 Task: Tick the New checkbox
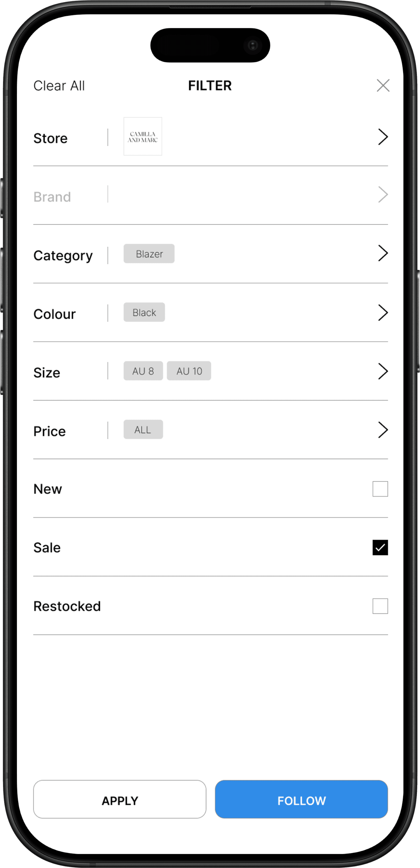pyautogui.click(x=380, y=489)
